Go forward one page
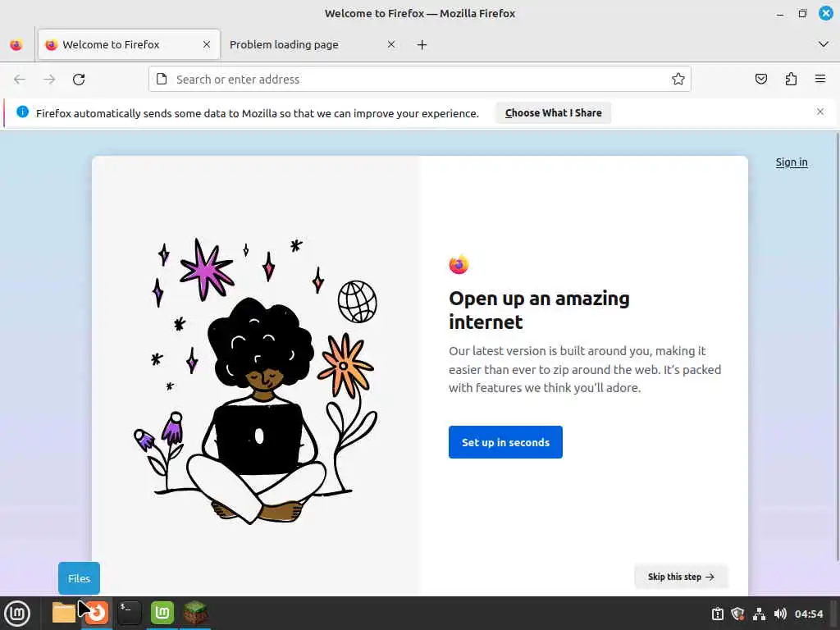The height and width of the screenshot is (630, 840). click(49, 80)
